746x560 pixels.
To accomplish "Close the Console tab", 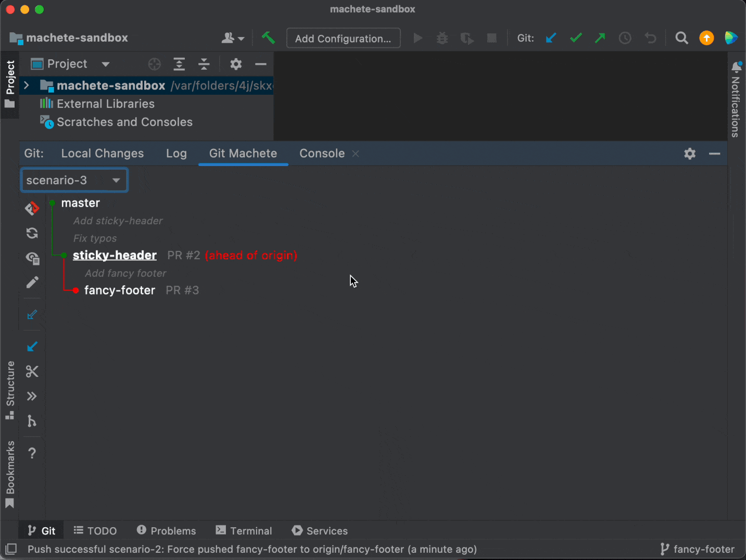I will point(356,154).
